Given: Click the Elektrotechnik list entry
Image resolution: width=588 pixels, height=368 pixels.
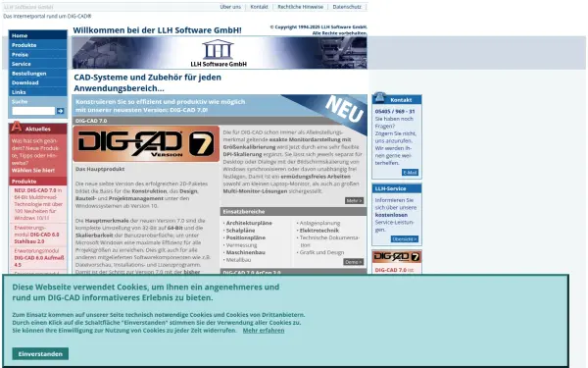Looking at the screenshot, I should (x=319, y=231).
